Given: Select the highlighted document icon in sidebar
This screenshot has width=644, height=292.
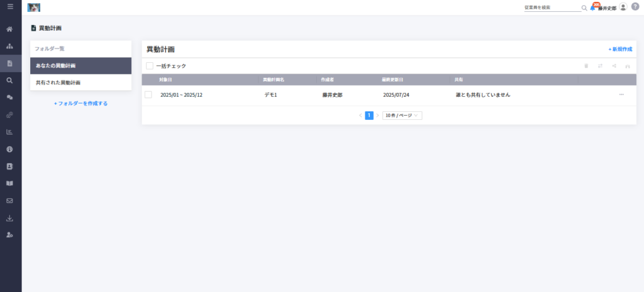Looking at the screenshot, I should pyautogui.click(x=10, y=63).
